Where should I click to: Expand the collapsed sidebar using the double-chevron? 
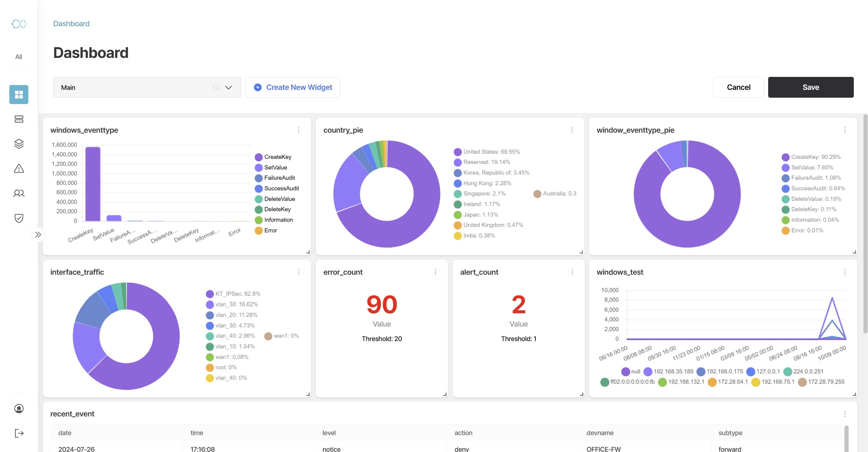coord(38,234)
